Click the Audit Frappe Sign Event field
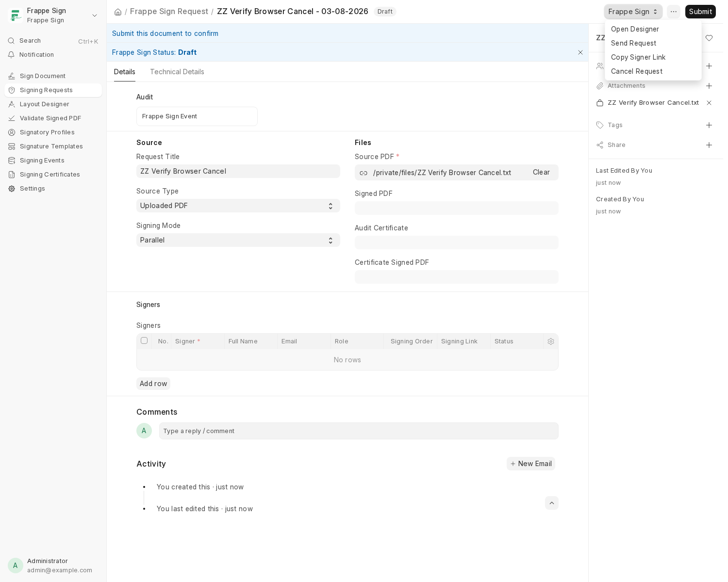Image resolution: width=728 pixels, height=582 pixels. coord(197,116)
